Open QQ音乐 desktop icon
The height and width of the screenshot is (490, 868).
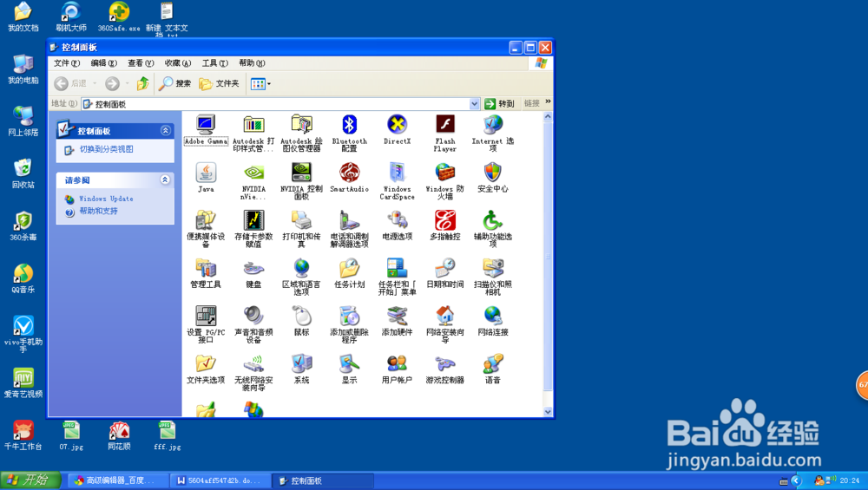point(23,278)
